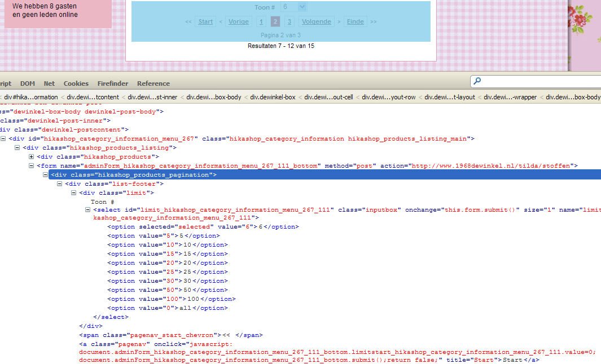Collapse hikashop_category_information_menu_267 div node
Image resolution: width=601 pixels, height=364 pixels.
coord(3,139)
